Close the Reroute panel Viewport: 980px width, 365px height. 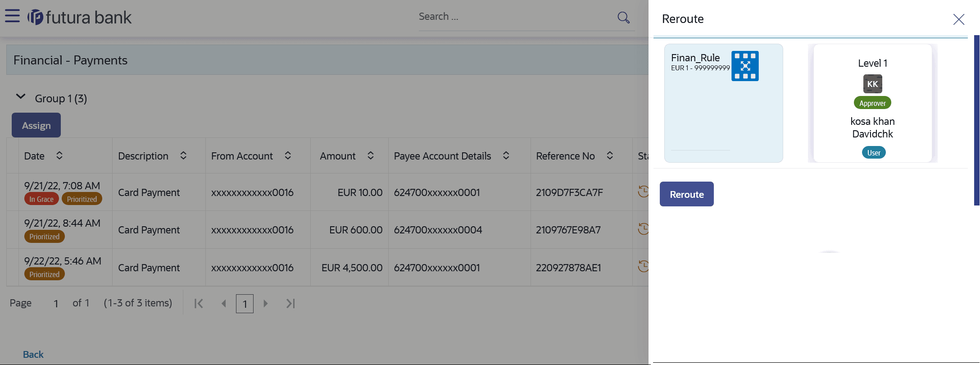(x=958, y=19)
